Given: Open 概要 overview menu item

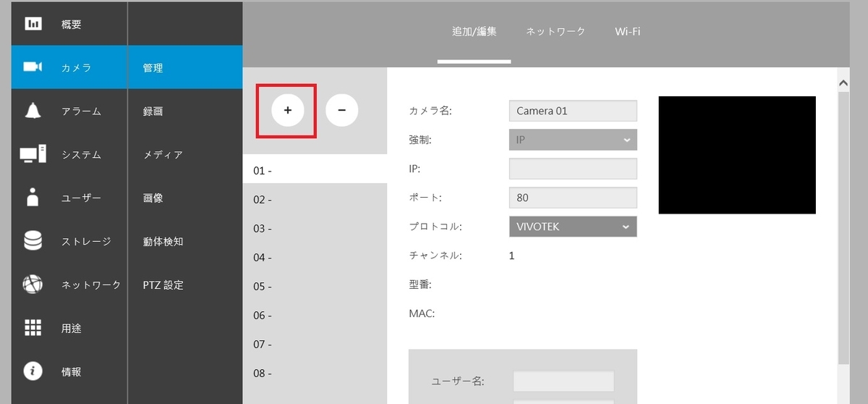Looking at the screenshot, I should tap(72, 25).
